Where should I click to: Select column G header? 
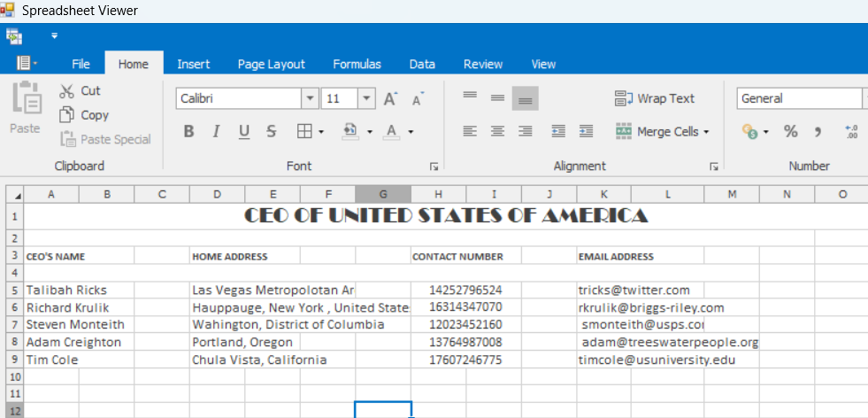pyautogui.click(x=383, y=194)
